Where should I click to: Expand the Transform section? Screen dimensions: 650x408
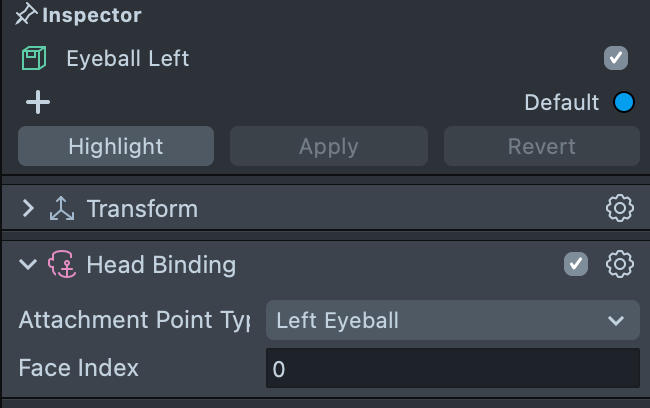click(28, 209)
